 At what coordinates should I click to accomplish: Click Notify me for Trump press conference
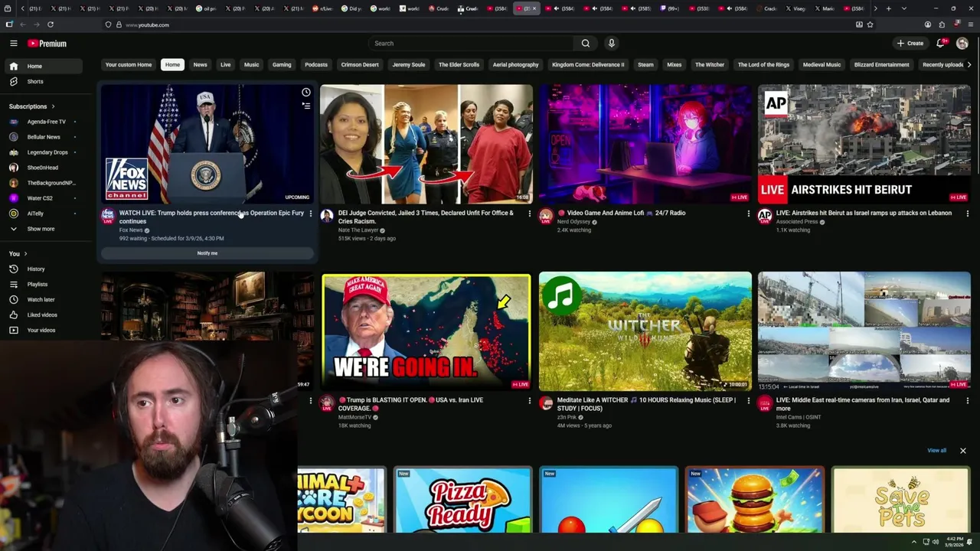coord(207,253)
